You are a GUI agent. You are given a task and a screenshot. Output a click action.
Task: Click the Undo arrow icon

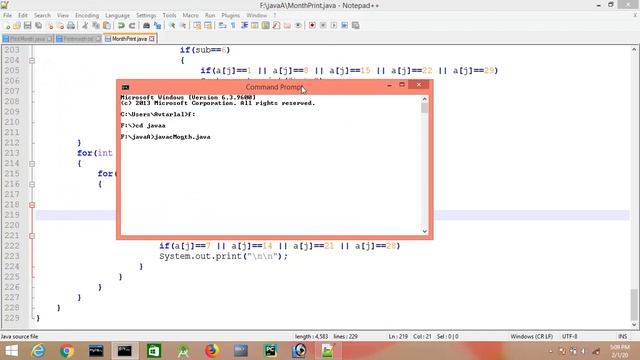(121, 26)
